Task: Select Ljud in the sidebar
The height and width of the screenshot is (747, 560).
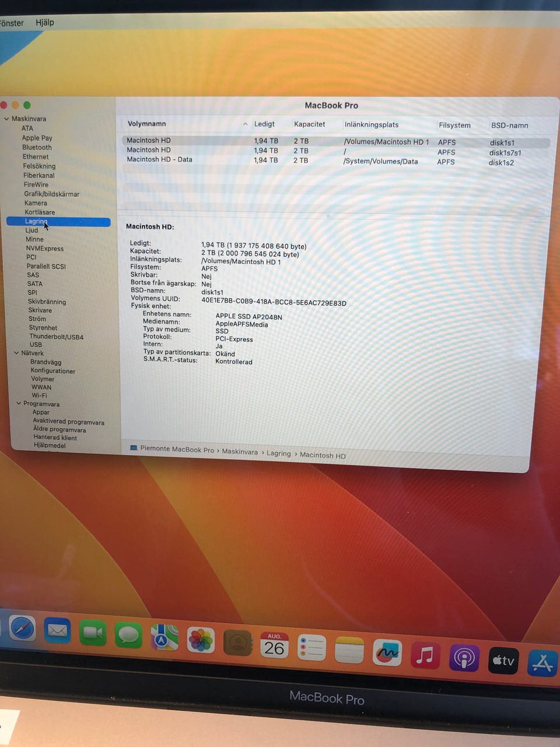Action: tap(32, 231)
